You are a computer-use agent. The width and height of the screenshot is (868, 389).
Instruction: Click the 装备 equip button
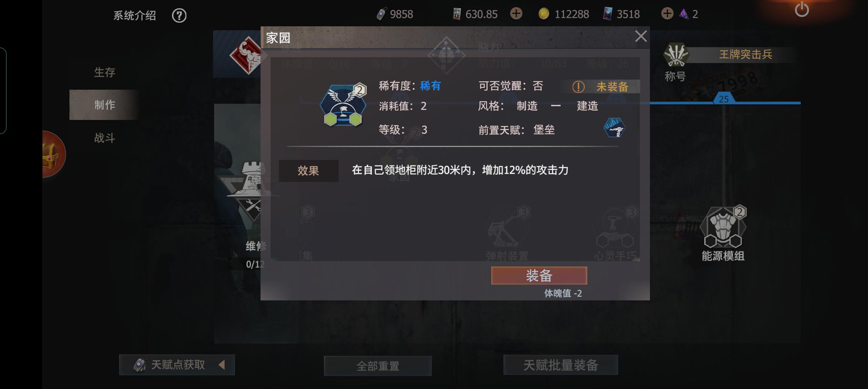[539, 276]
